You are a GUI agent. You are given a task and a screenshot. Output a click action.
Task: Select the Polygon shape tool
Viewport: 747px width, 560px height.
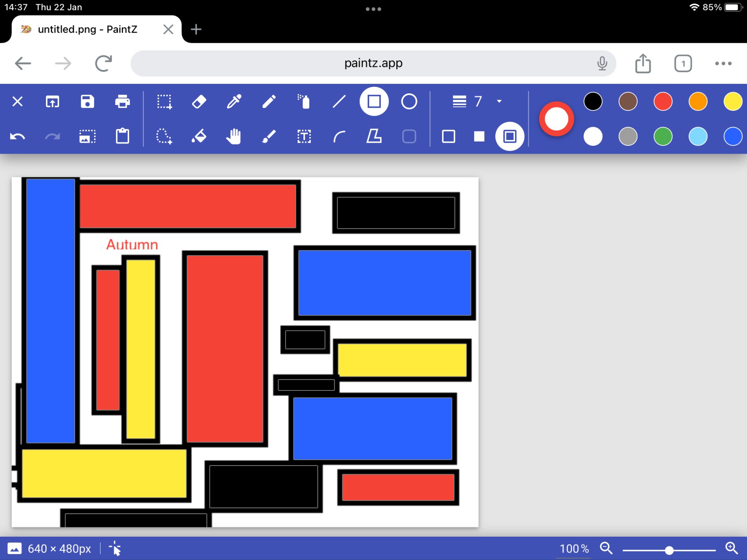(374, 136)
